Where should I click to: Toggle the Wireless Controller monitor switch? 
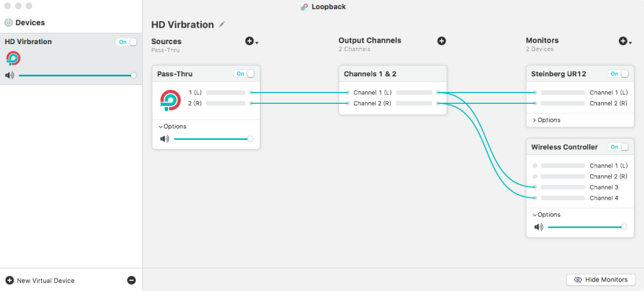618,147
